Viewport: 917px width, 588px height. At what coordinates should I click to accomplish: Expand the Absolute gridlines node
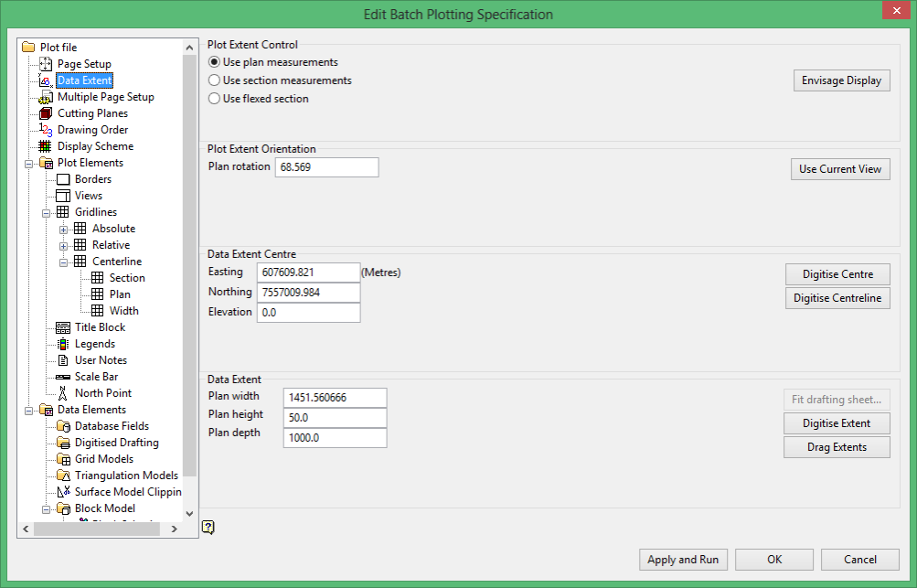pos(63,230)
